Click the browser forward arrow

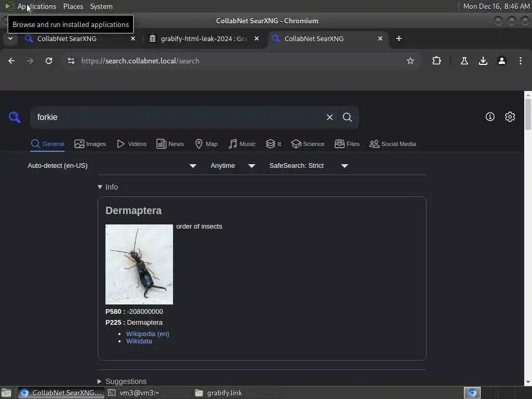30,61
